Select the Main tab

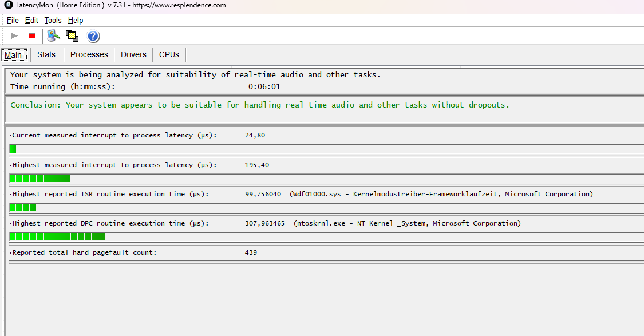pos(14,54)
